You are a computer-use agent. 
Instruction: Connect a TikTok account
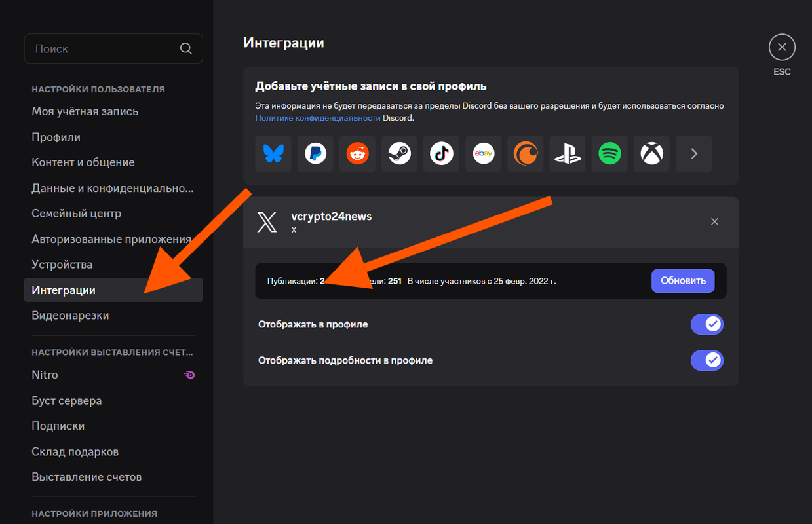click(x=441, y=154)
